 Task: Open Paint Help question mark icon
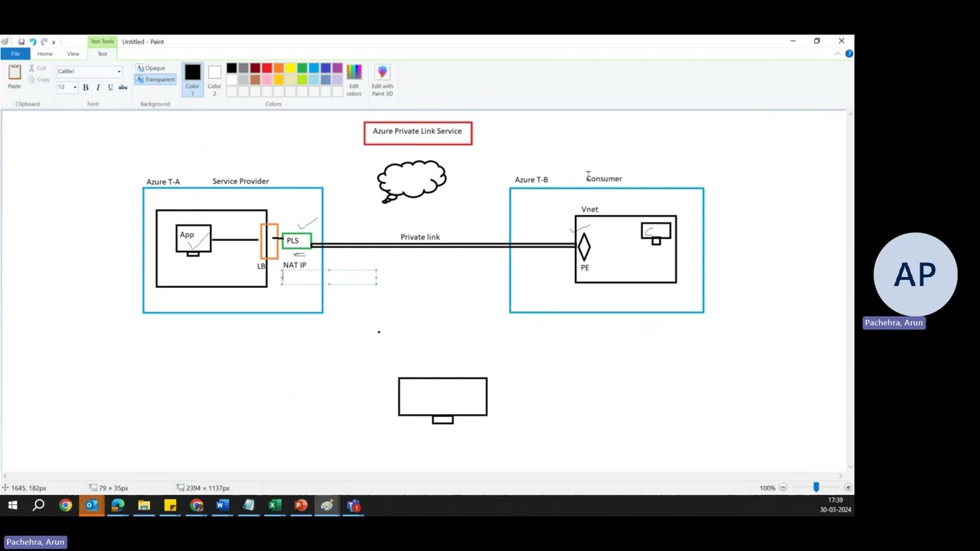[x=849, y=54]
